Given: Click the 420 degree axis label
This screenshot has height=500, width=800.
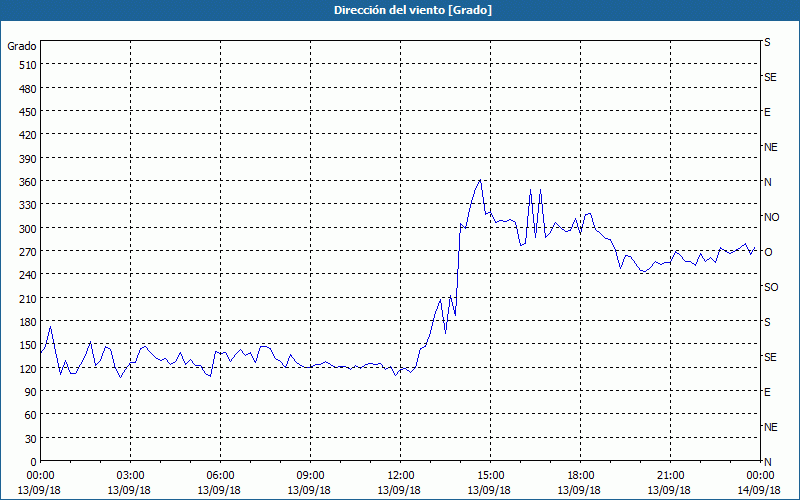Looking at the screenshot, I should point(28,135).
